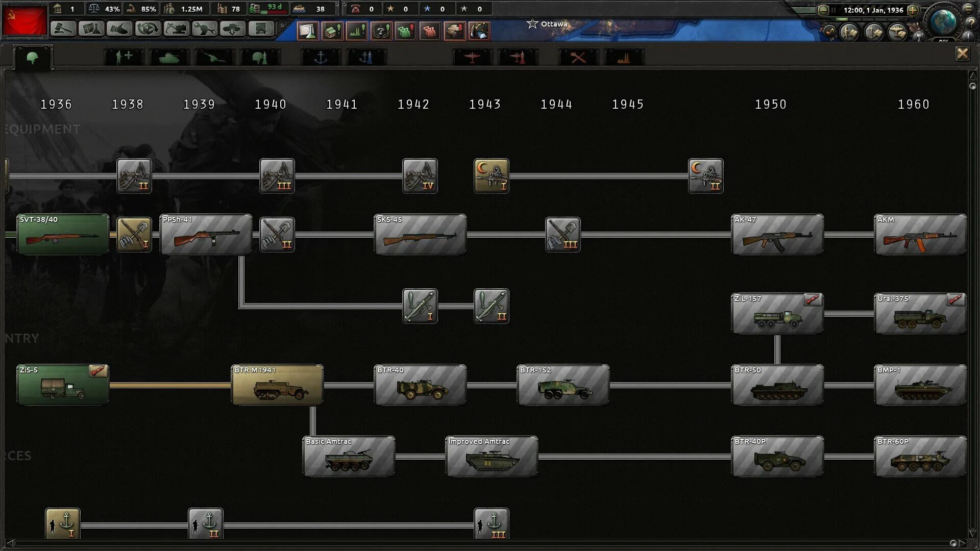980x551 pixels.
Task: Select the AK-47 technology box
Action: (x=777, y=234)
